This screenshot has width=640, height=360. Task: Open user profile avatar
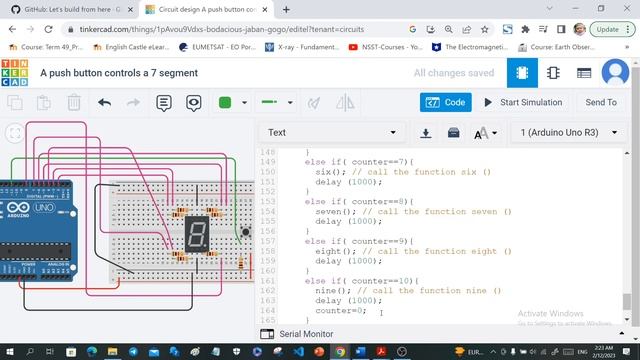tap(615, 73)
